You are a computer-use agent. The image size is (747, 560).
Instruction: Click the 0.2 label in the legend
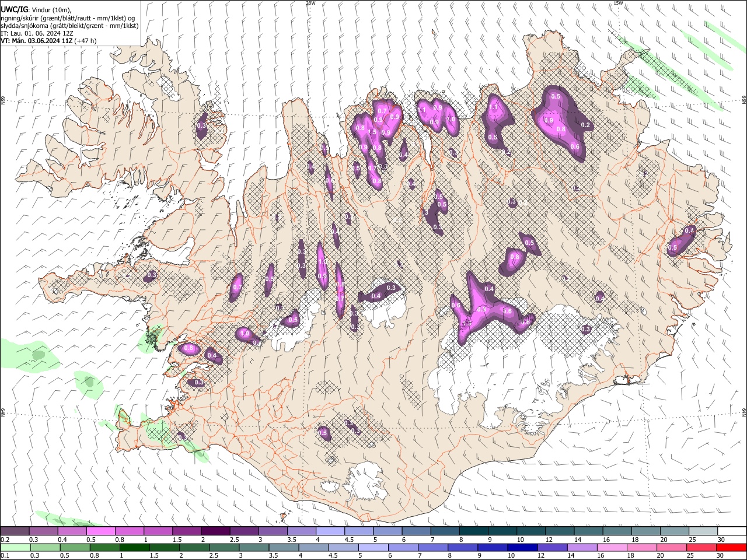pyautogui.click(x=5, y=540)
